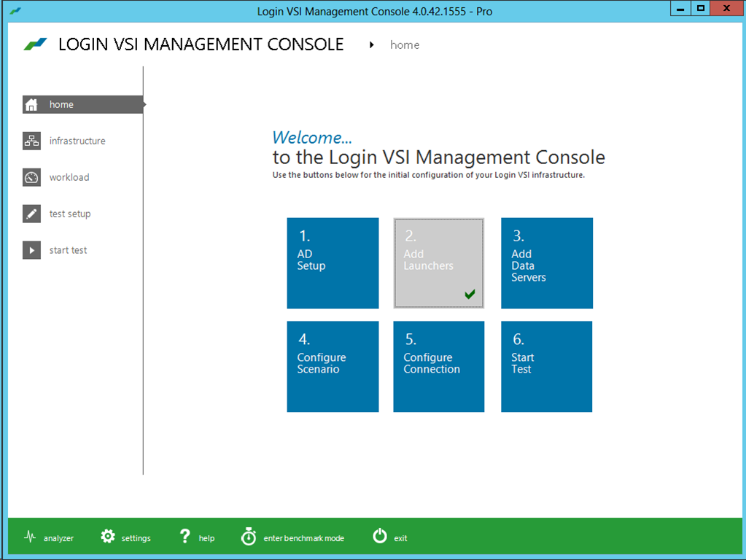Screen dimensions: 746x560
Task: Click the 4. Configure Scenario tile
Action: (333, 366)
